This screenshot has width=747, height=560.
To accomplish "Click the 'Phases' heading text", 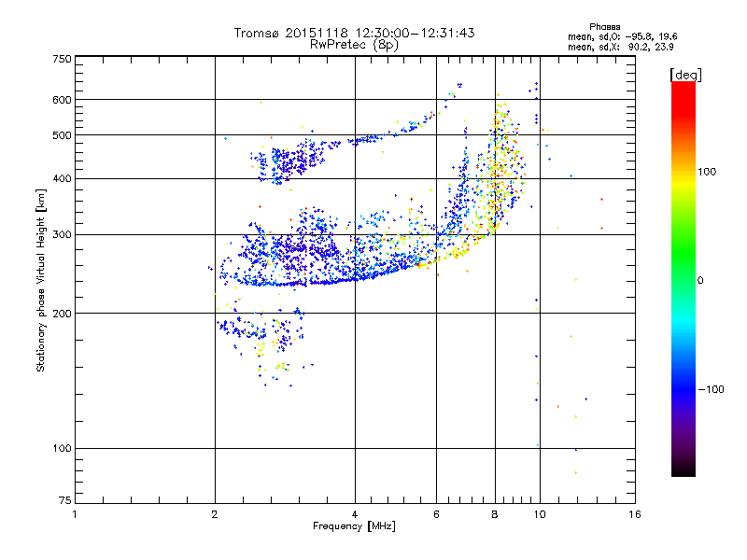I will 604,27.
